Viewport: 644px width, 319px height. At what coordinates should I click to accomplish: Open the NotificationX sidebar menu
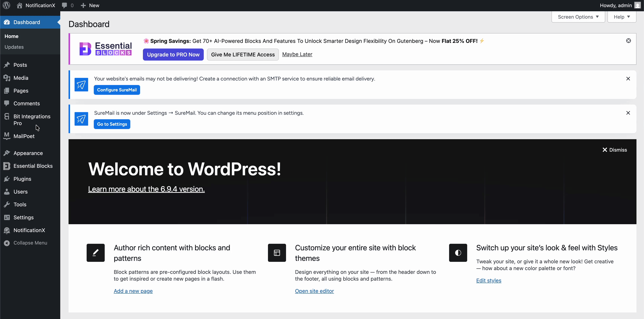[29, 230]
